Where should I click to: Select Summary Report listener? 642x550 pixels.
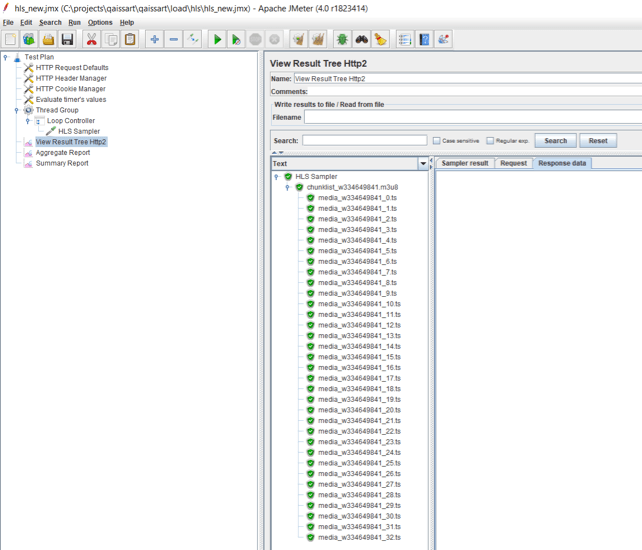click(x=62, y=163)
